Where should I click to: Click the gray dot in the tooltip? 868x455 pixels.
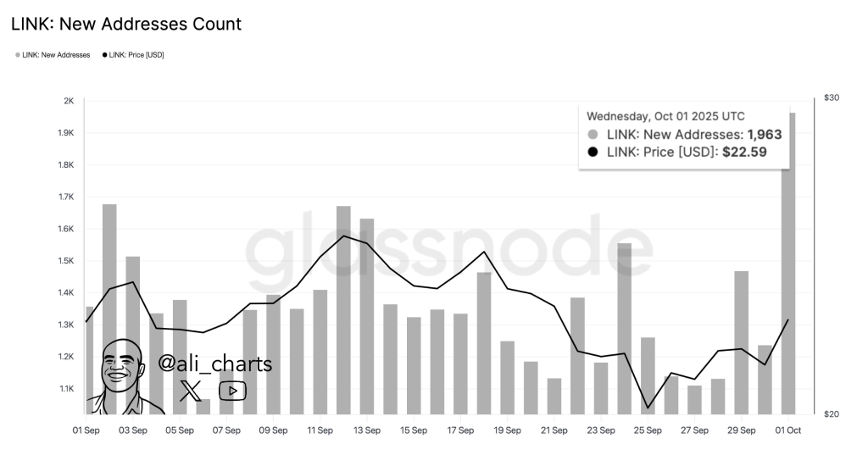click(593, 135)
